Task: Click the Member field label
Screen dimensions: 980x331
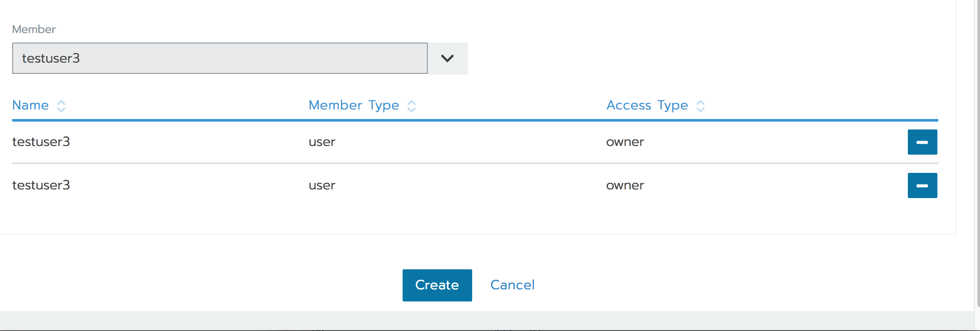Action: click(33, 29)
